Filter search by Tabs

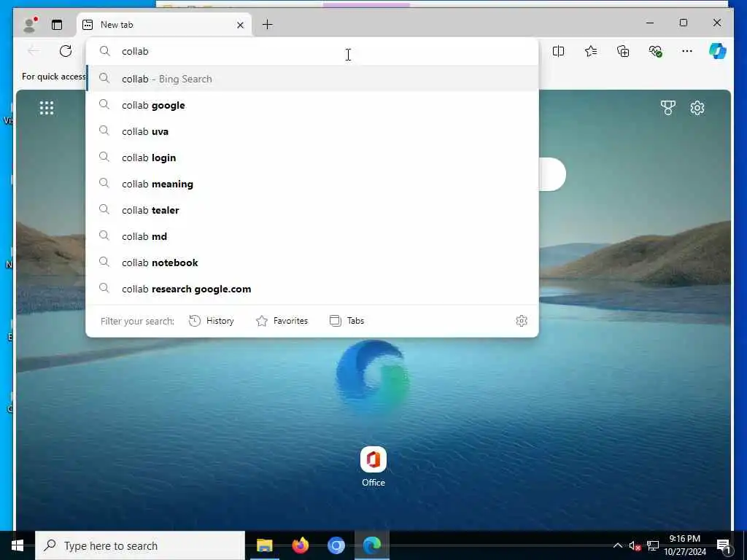coord(347,321)
